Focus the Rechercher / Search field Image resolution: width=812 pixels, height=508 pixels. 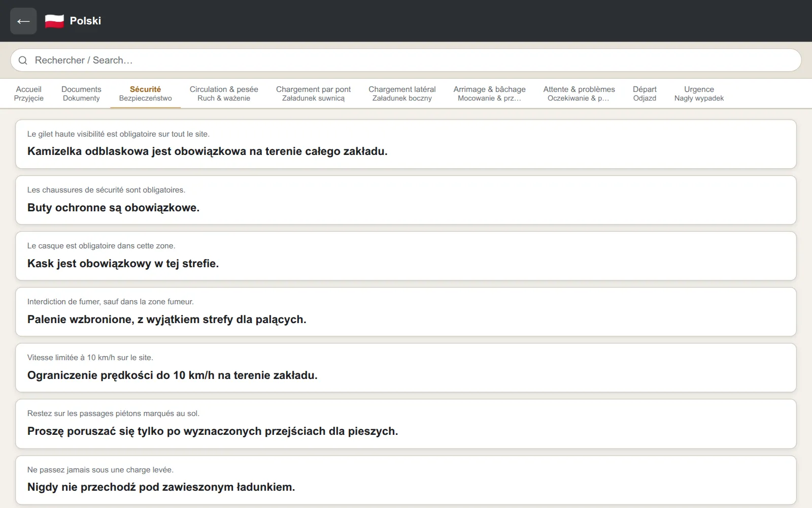click(406, 60)
